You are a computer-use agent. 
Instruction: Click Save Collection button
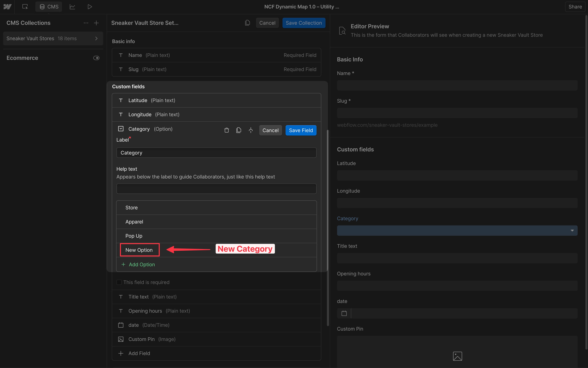pyautogui.click(x=304, y=23)
